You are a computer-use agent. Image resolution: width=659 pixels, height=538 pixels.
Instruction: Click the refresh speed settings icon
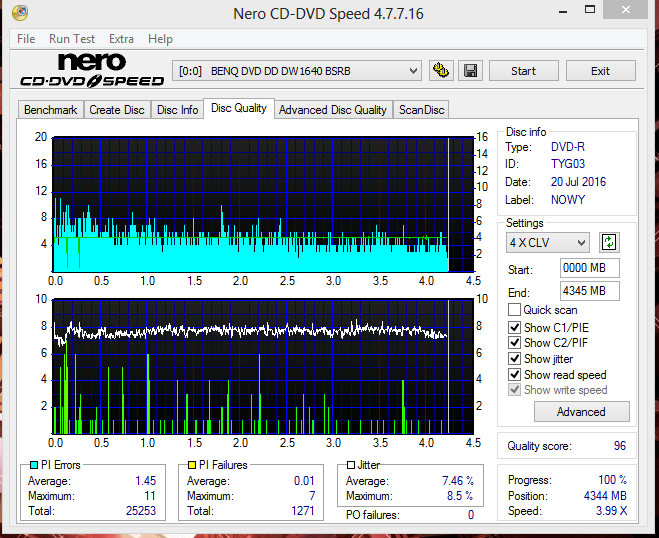click(x=609, y=243)
